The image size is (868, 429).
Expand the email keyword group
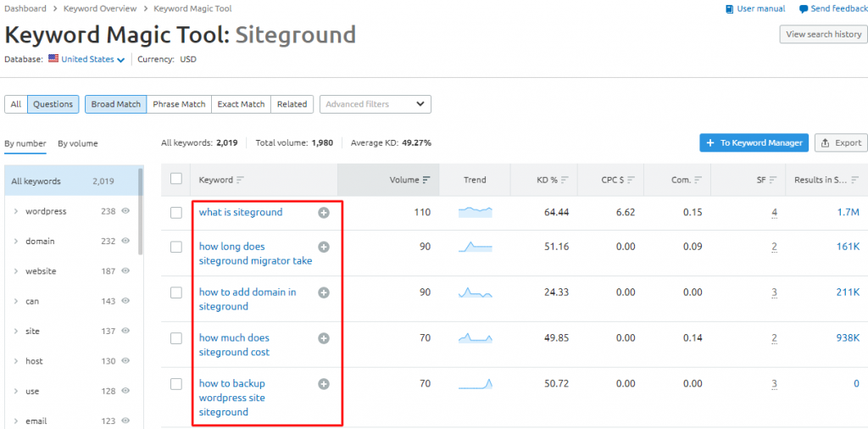(16, 421)
